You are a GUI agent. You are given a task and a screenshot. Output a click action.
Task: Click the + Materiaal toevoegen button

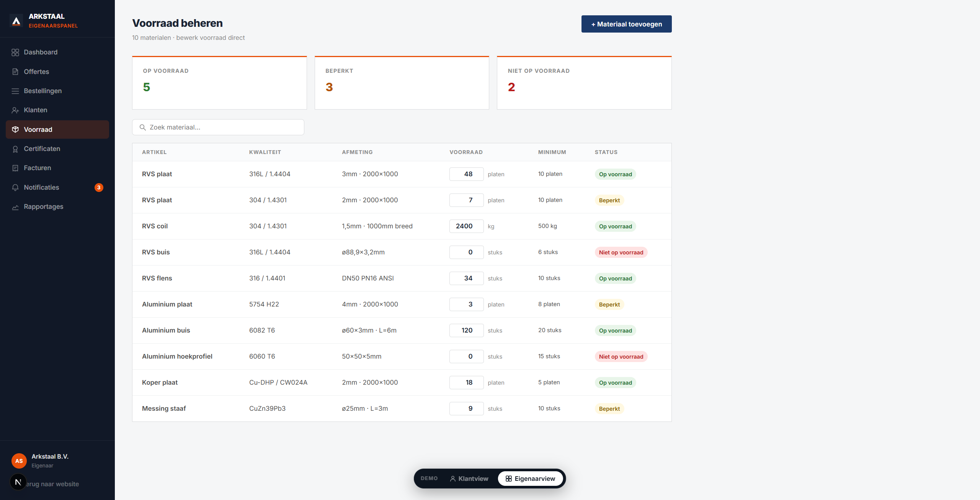pos(626,24)
